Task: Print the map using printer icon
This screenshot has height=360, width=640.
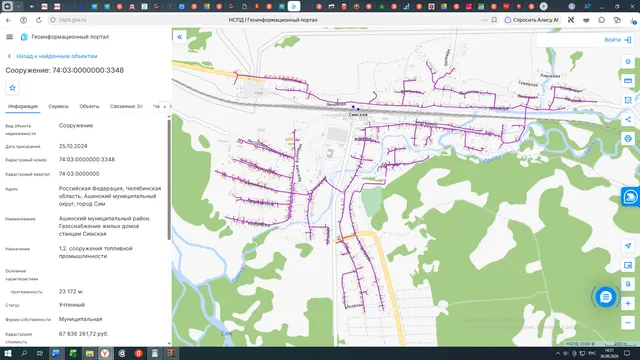Action: [x=628, y=138]
